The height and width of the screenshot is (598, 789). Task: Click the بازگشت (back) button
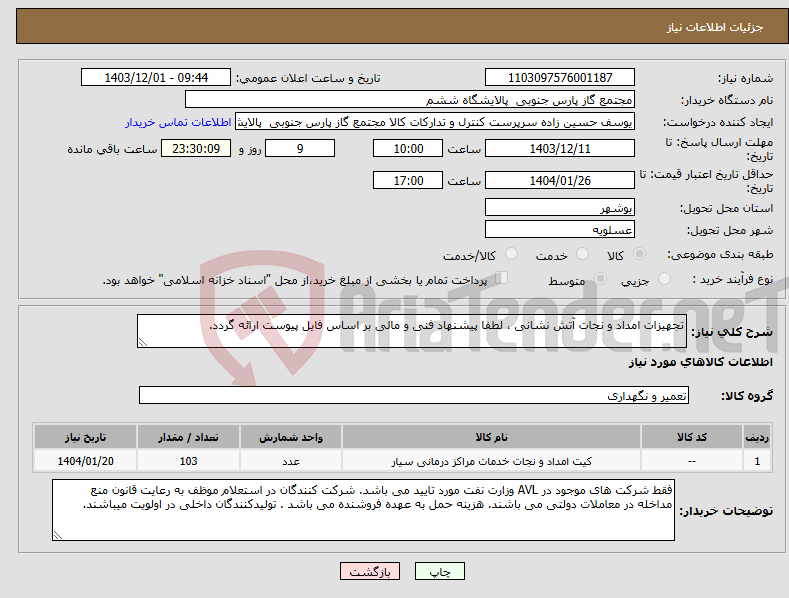click(x=370, y=571)
